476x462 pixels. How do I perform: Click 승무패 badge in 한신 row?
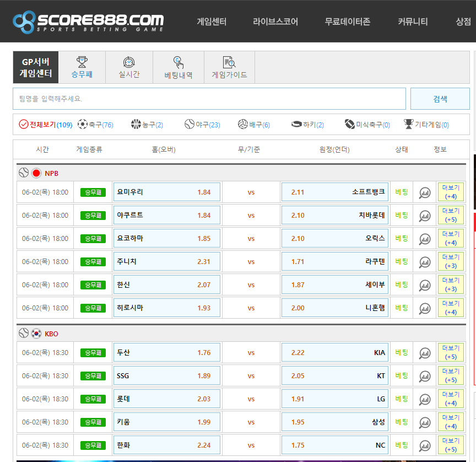click(93, 285)
